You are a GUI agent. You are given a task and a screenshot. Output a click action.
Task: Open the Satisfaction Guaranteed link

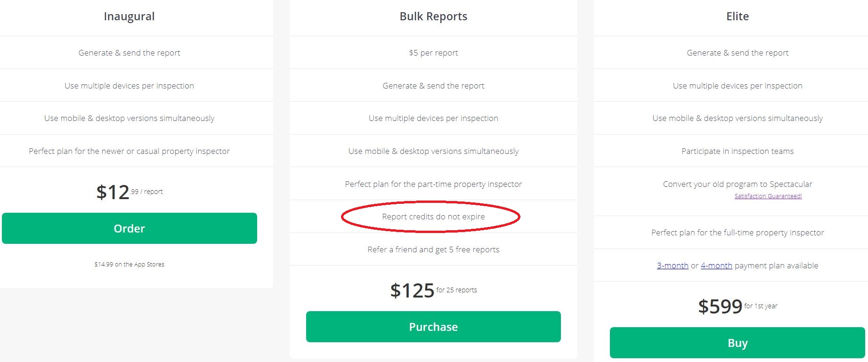click(x=768, y=196)
